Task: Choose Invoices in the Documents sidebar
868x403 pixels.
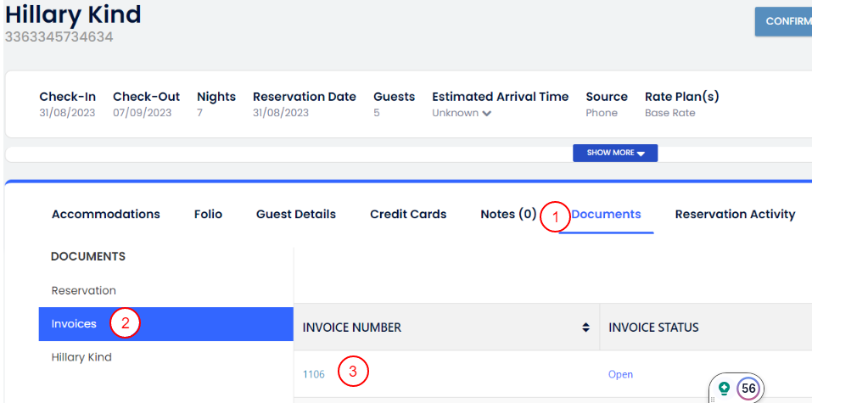Action: coord(74,324)
